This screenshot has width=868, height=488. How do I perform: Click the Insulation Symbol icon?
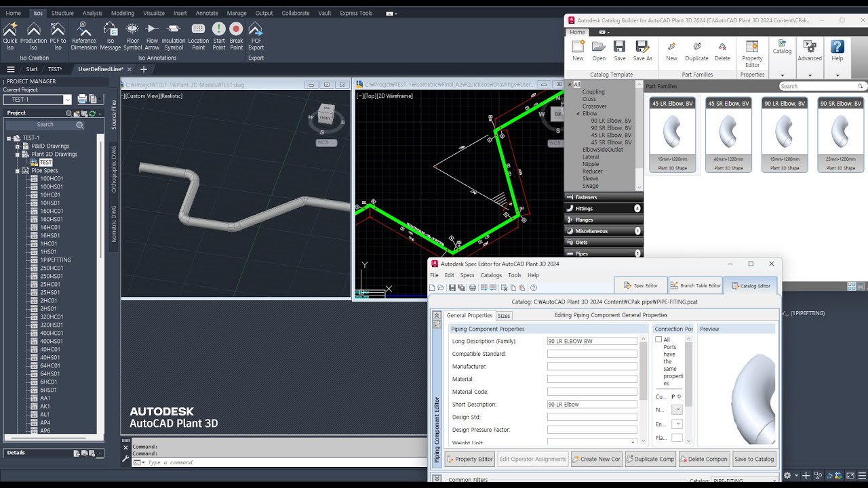pyautogui.click(x=174, y=36)
